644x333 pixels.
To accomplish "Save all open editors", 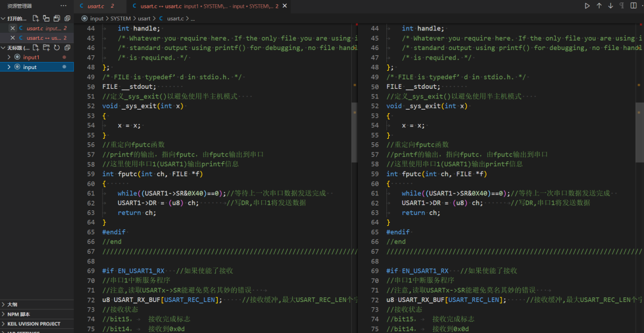I will click(57, 18).
